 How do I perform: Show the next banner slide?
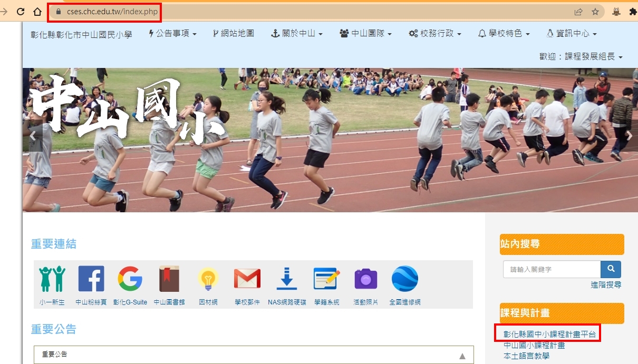point(629,135)
